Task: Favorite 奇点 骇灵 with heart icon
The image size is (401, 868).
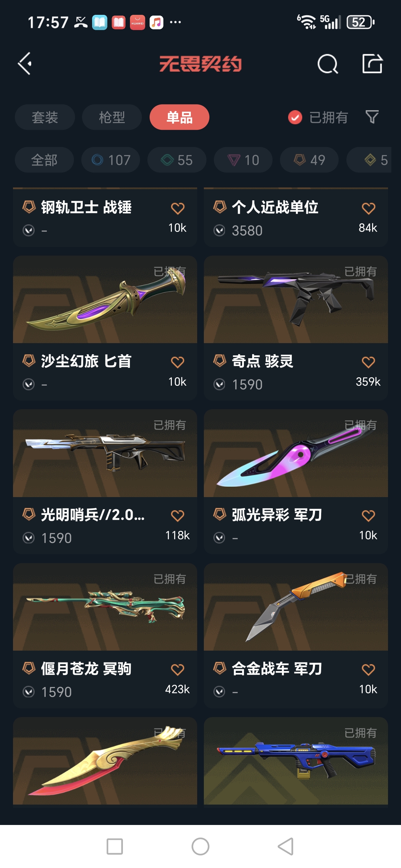Action: [368, 362]
